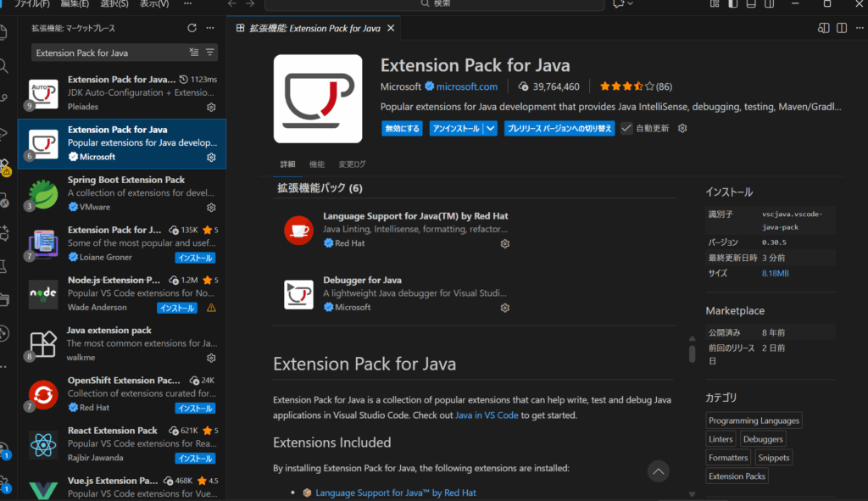
Task: Open more actions menu in extensions sidebar
Action: click(210, 28)
